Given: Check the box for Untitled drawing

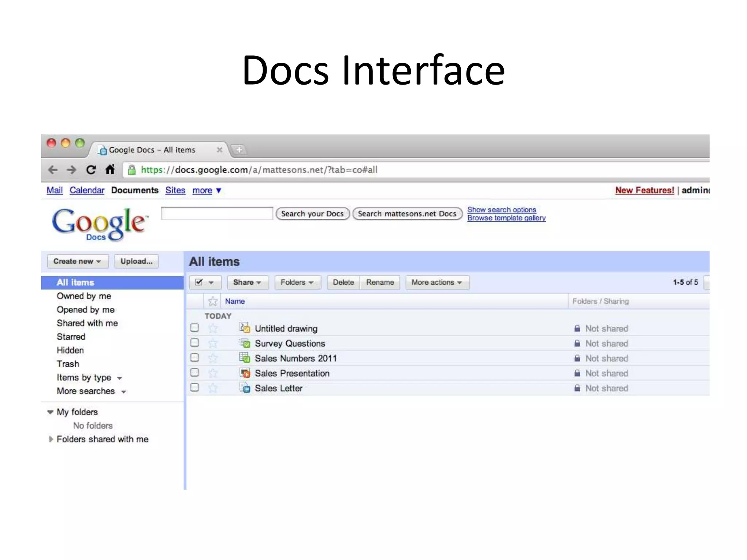Looking at the screenshot, I should coord(195,327).
